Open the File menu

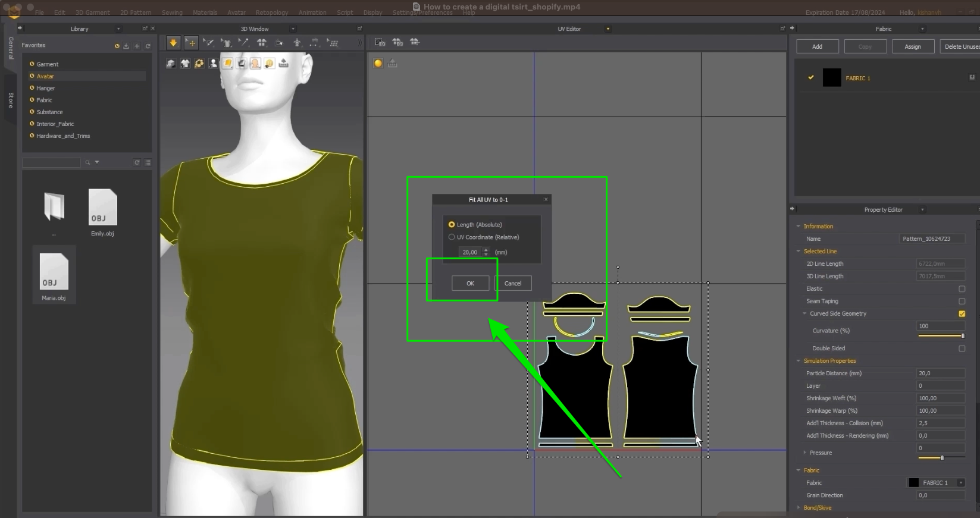point(39,12)
